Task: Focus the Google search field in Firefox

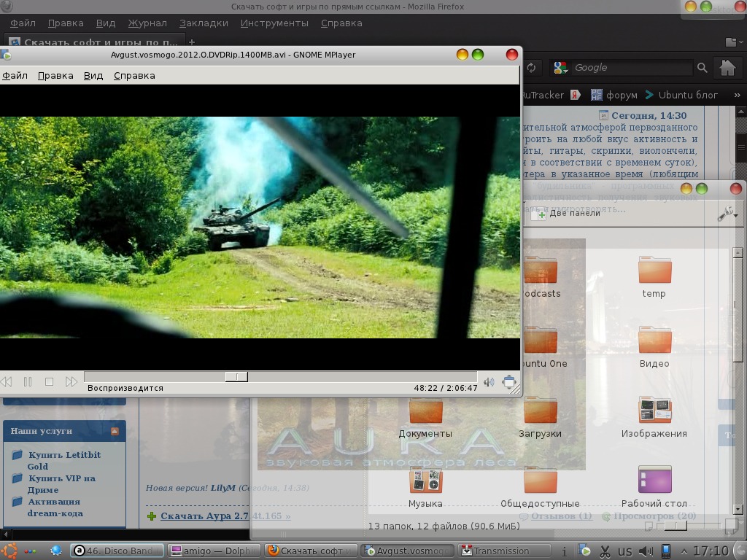Action: coord(631,68)
